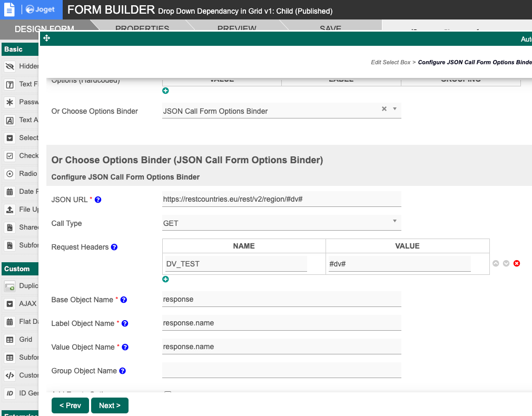Image resolution: width=532 pixels, height=416 pixels.
Task: Select the Password field palette icon
Action: coord(9,102)
